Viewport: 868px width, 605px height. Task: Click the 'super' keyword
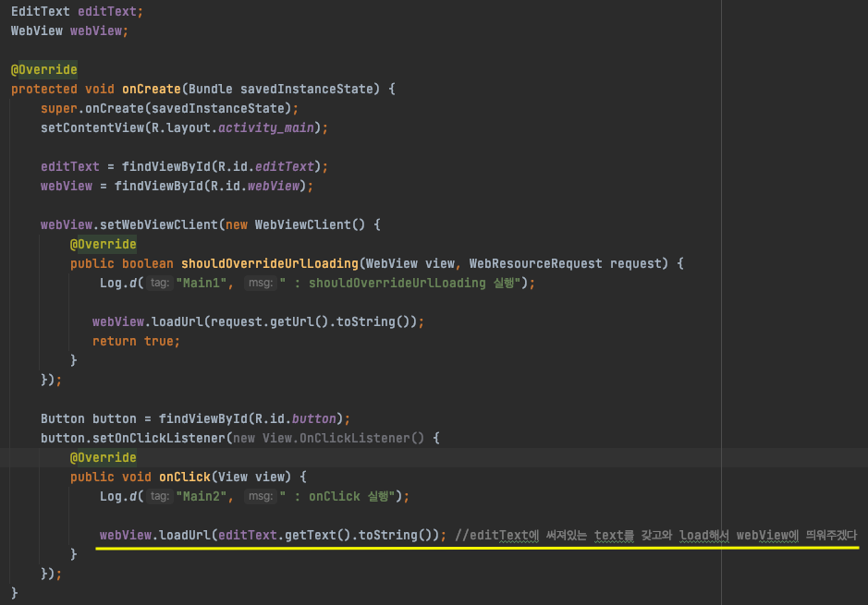[58, 108]
